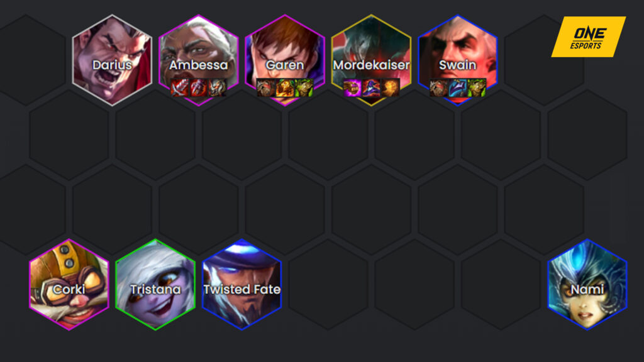Click Mordekaiser's third fiery orange item

pyautogui.click(x=390, y=88)
